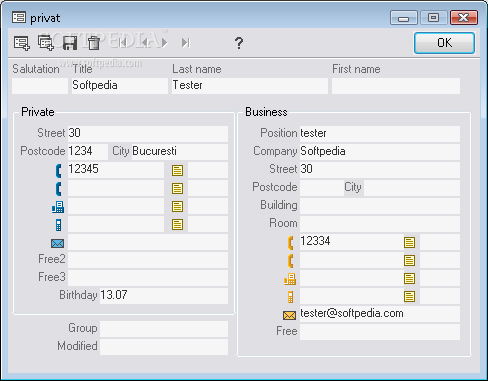Focus private mobile number field
The height and width of the screenshot is (381, 488).
click(116, 224)
